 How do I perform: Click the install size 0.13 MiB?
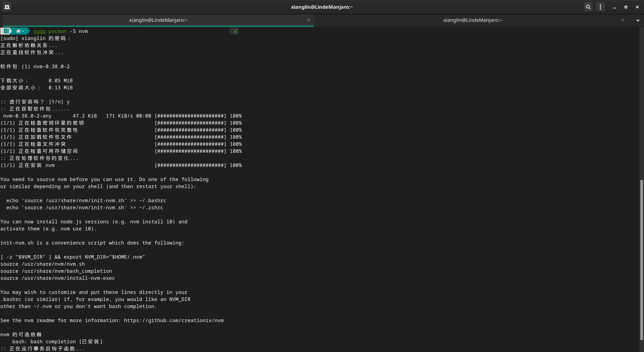click(61, 88)
